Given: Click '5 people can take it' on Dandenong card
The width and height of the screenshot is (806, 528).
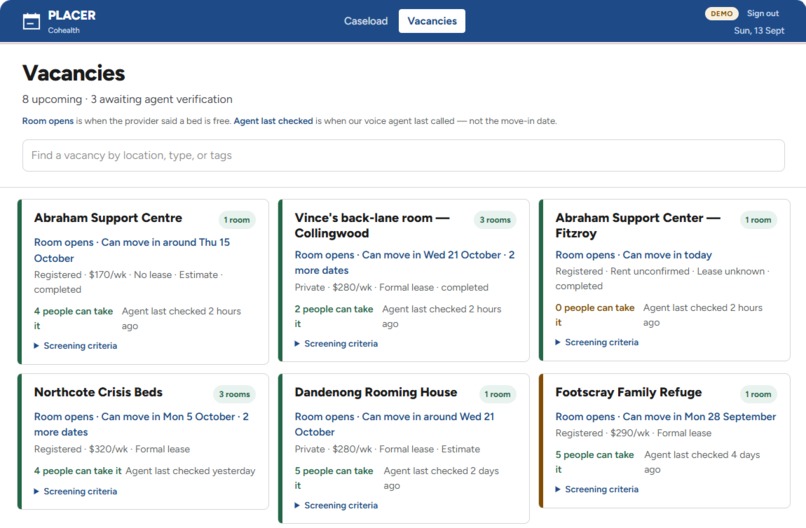Looking at the screenshot, I should 334,478.
